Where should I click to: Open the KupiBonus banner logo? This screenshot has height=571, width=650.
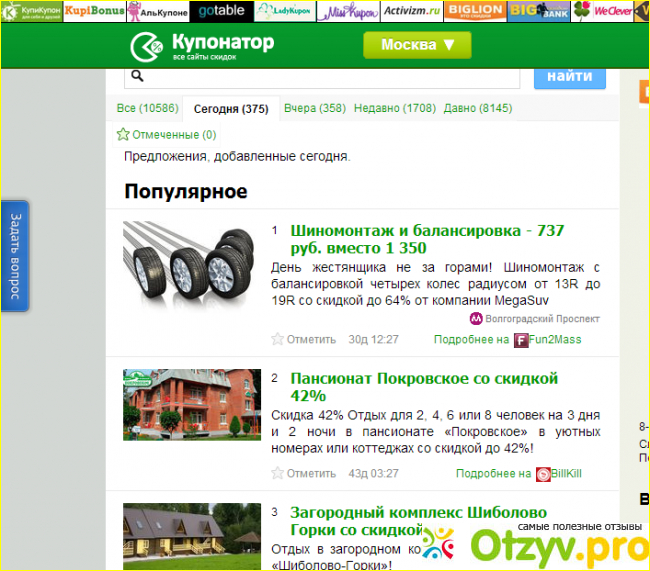(x=96, y=11)
